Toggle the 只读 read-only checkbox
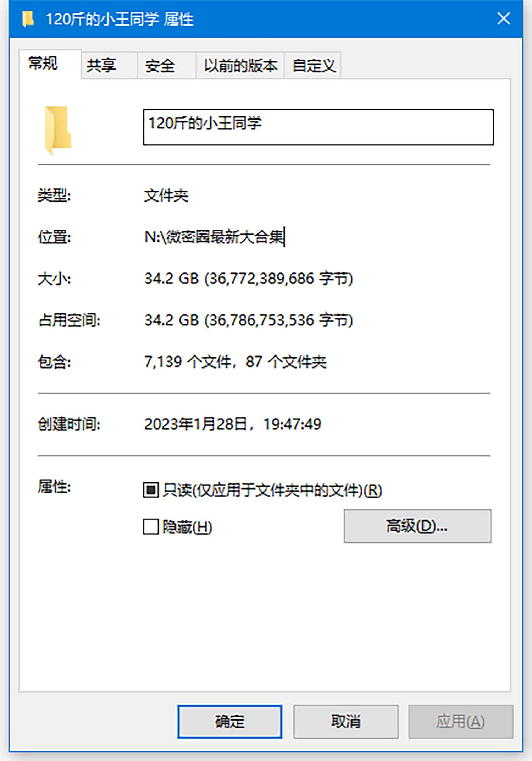 151,490
